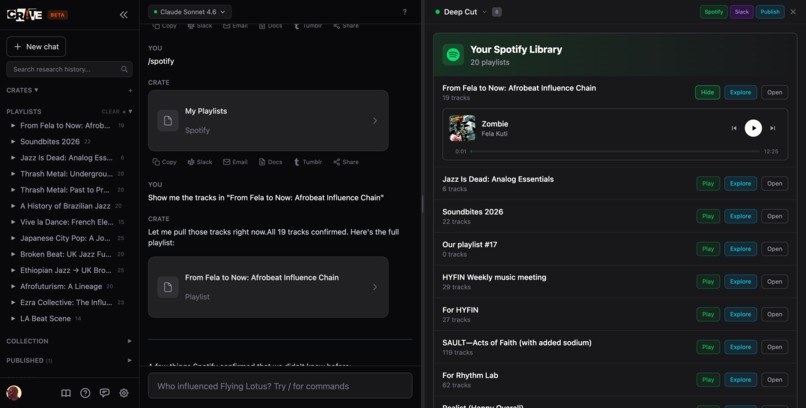Click the Slack tab button
The image size is (806, 408).
coord(742,12)
